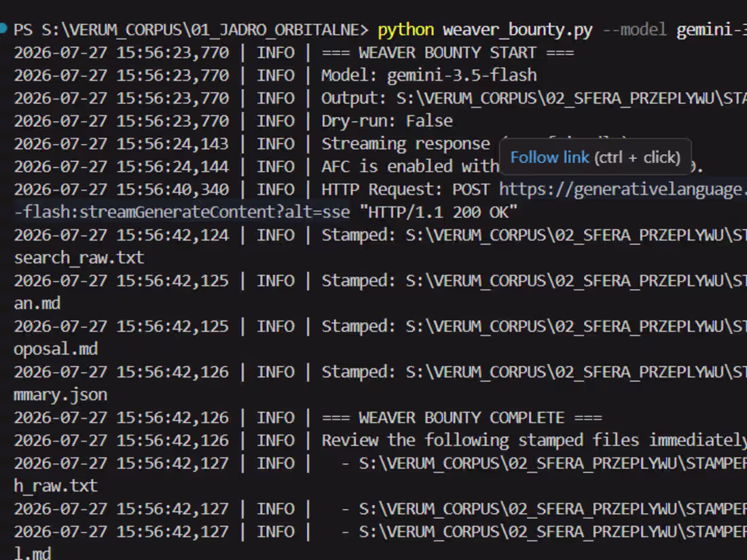747x560 pixels.
Task: Click the '=== WEAVER BOUNTY START ===' log message
Action: [448, 52]
